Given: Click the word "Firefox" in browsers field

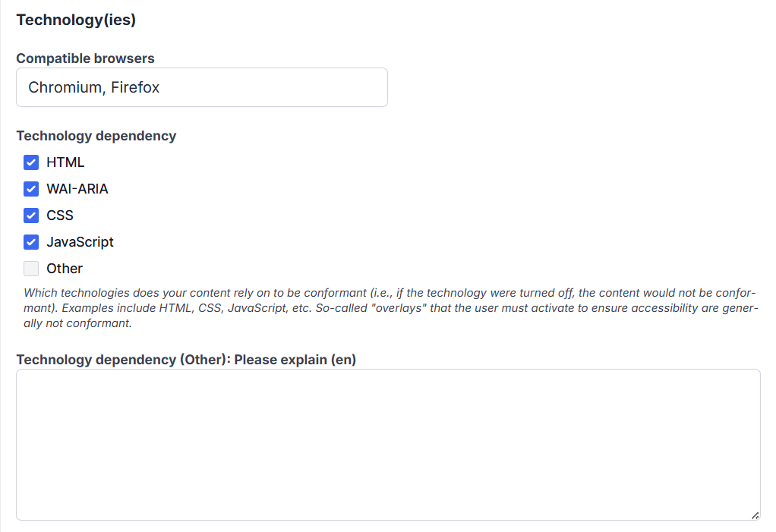Looking at the screenshot, I should coord(135,87).
